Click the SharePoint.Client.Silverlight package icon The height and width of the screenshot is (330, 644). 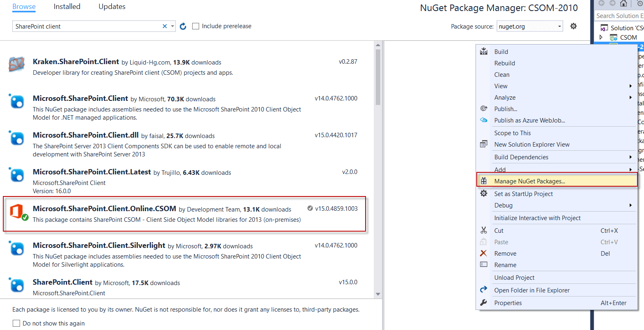pos(17,248)
